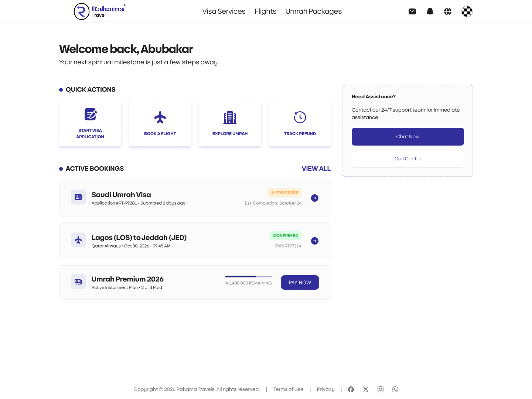Click the Track Refund label
This screenshot has height=399, width=532.
pyautogui.click(x=300, y=134)
